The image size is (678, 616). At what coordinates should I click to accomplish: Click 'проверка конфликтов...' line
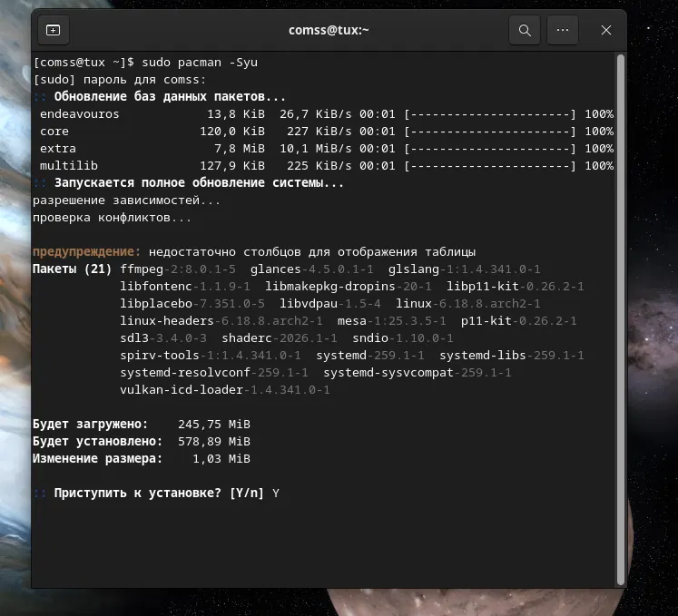(x=112, y=218)
